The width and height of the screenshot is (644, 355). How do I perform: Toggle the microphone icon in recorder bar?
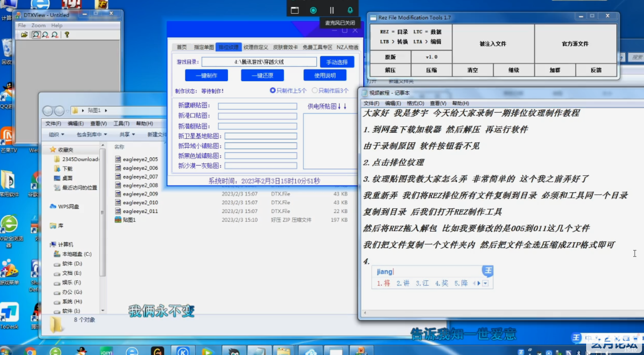(x=350, y=10)
